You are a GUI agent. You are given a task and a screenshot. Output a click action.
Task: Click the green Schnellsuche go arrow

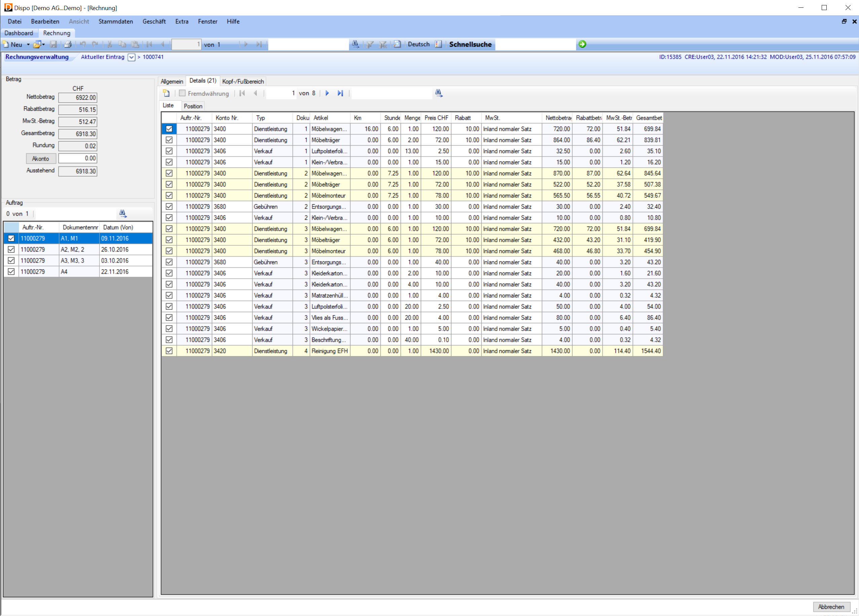[582, 44]
